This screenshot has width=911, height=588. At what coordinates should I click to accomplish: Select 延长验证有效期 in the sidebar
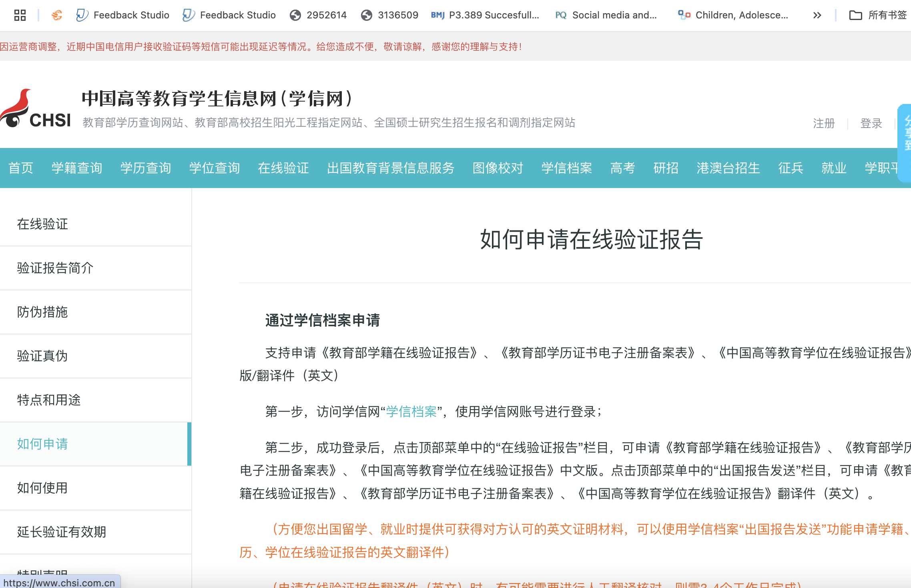(x=62, y=532)
